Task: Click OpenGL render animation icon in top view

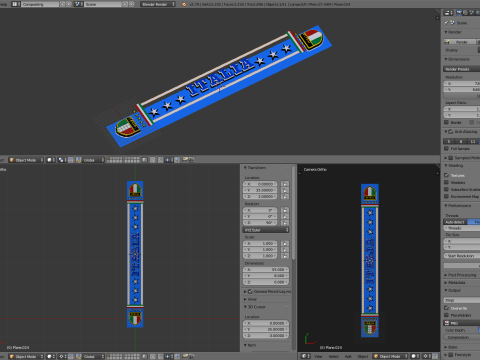Action: pos(192,160)
